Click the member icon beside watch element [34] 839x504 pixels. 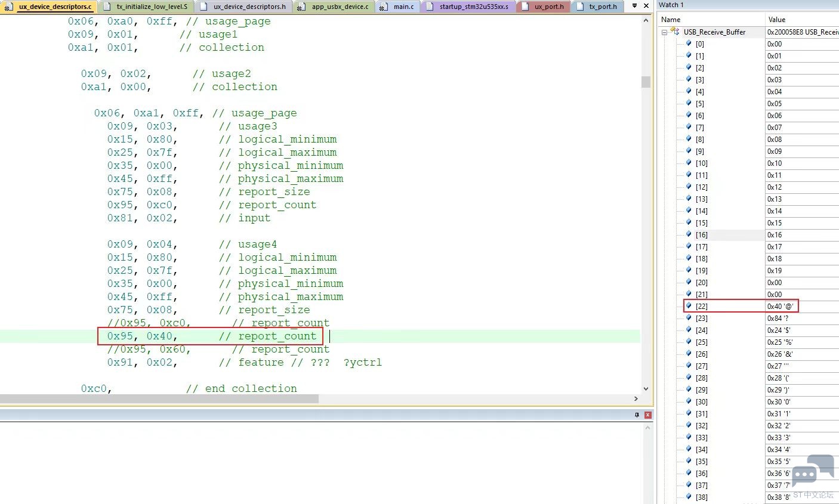point(689,449)
